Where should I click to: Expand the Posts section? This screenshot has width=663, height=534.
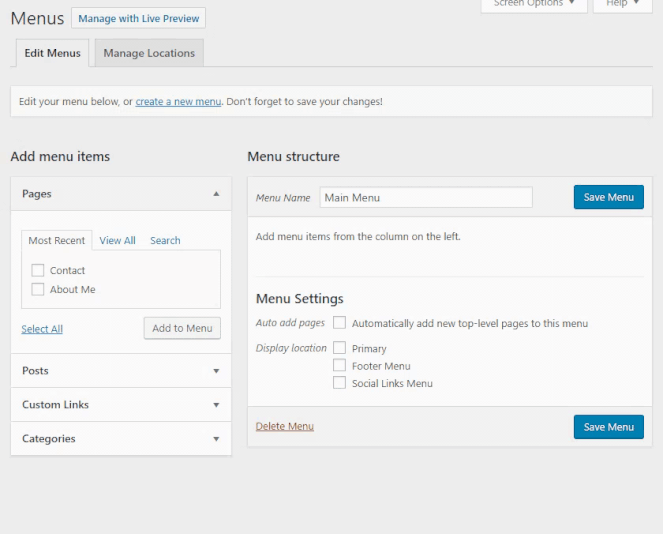pos(216,371)
